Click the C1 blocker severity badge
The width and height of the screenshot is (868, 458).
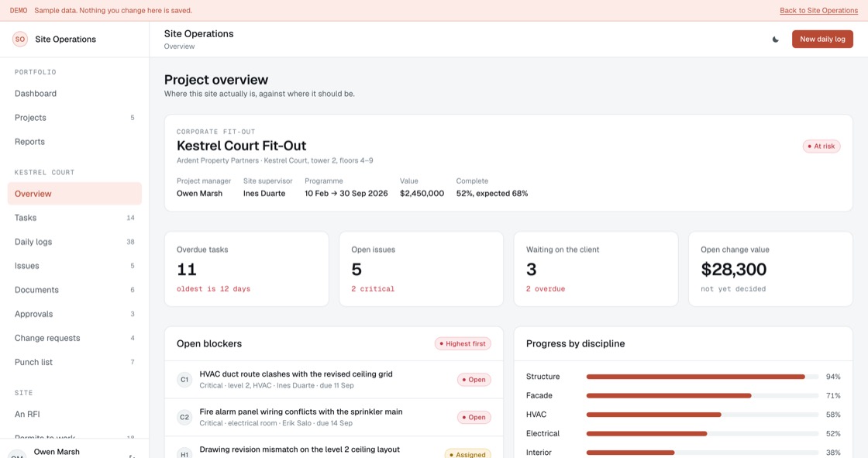[184, 380]
